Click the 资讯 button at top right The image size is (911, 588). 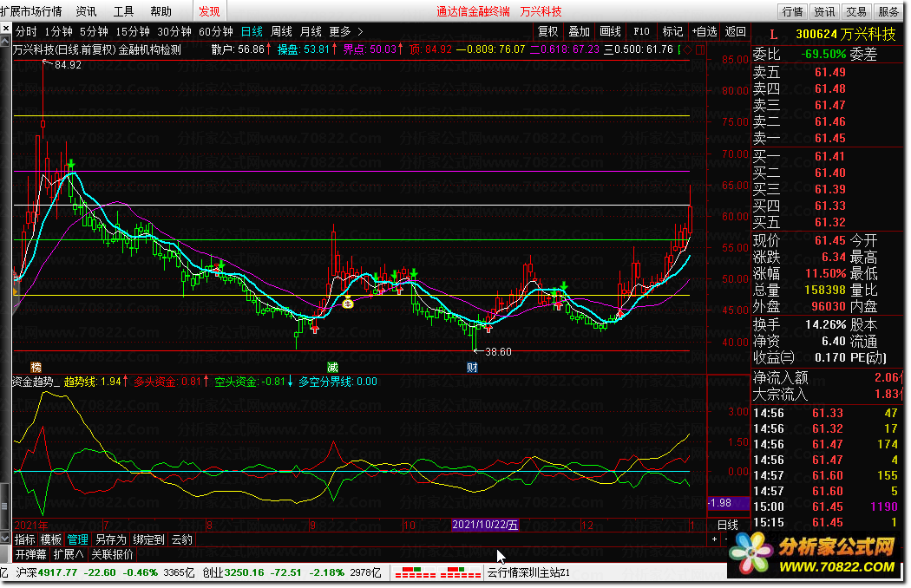[x=824, y=11]
